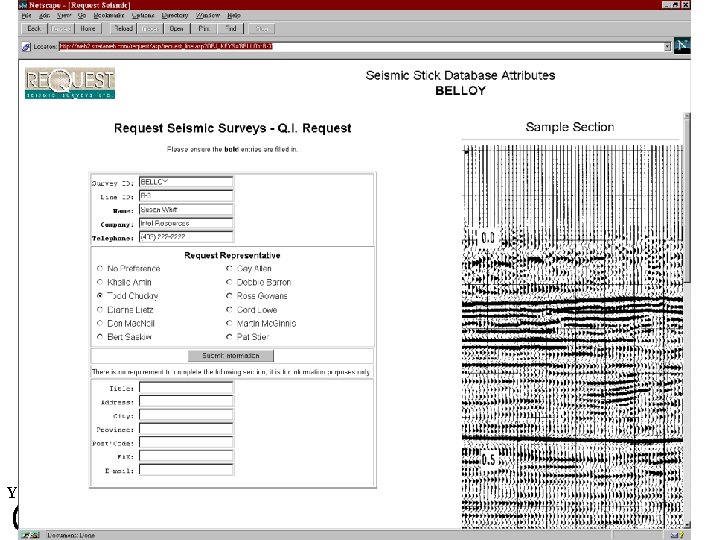The height and width of the screenshot is (540, 720).
Task: Select Gord Lowe radio button
Action: click(229, 309)
